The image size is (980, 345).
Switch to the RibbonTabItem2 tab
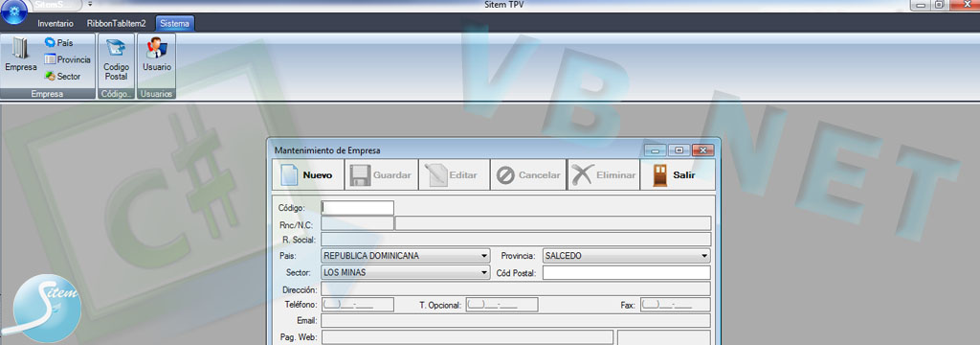[x=116, y=24]
